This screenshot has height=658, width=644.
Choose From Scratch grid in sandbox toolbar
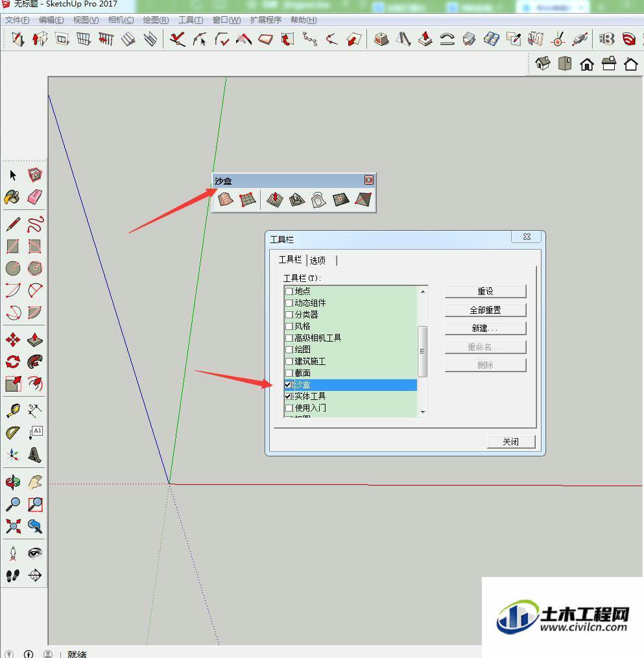coord(247,199)
